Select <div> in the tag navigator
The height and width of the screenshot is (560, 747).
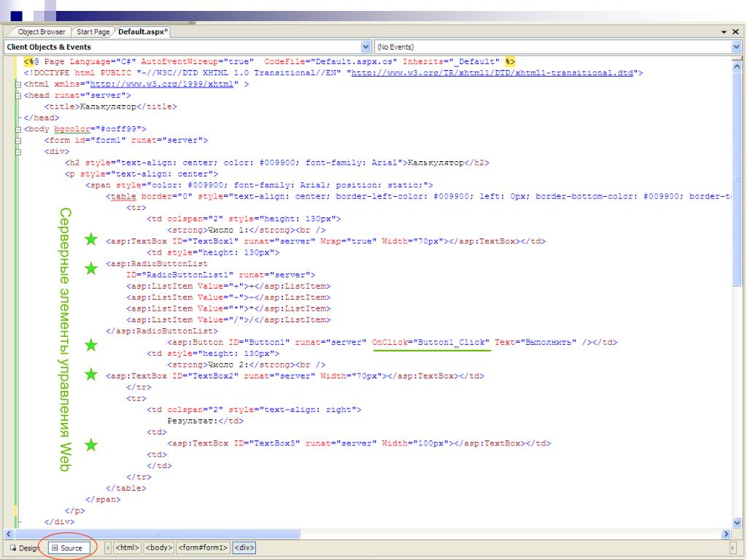coord(244,548)
